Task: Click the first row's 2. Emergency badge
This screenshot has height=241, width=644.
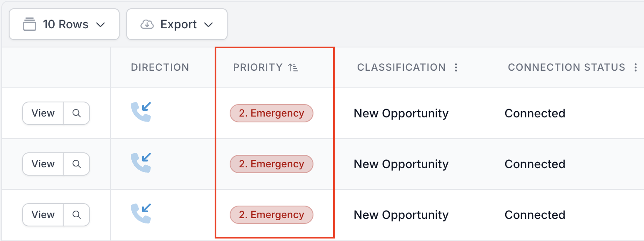Action: coord(271,113)
